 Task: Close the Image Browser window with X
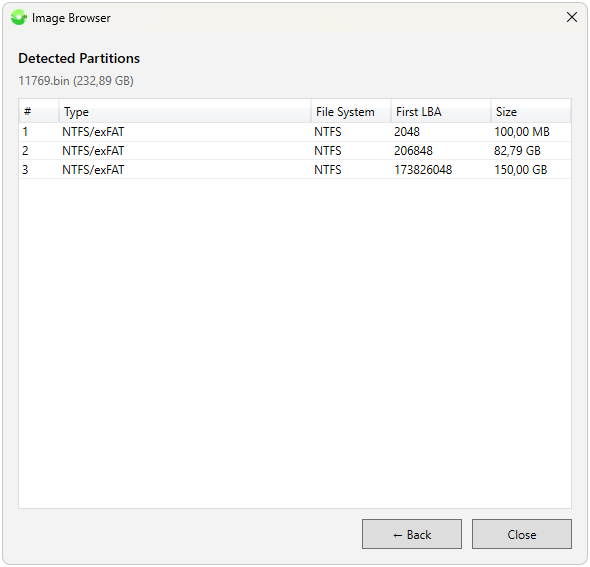tap(572, 17)
